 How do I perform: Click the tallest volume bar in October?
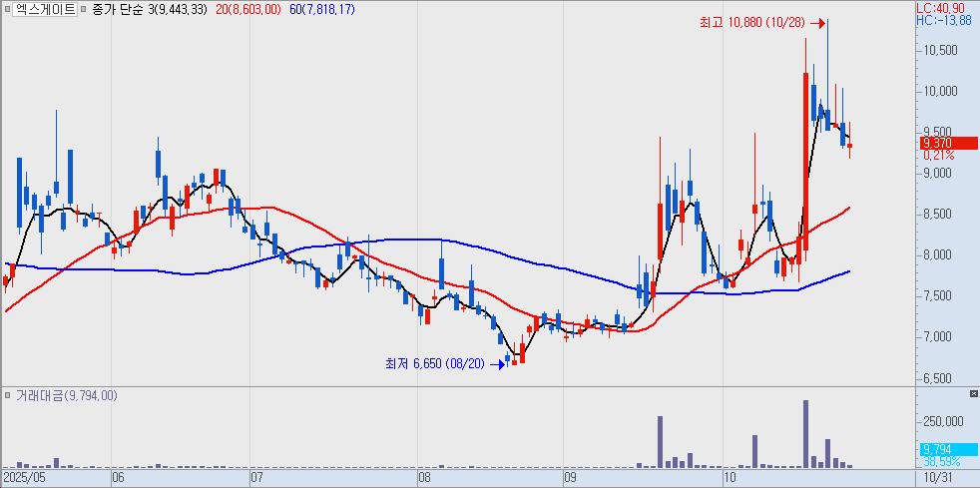[805, 434]
